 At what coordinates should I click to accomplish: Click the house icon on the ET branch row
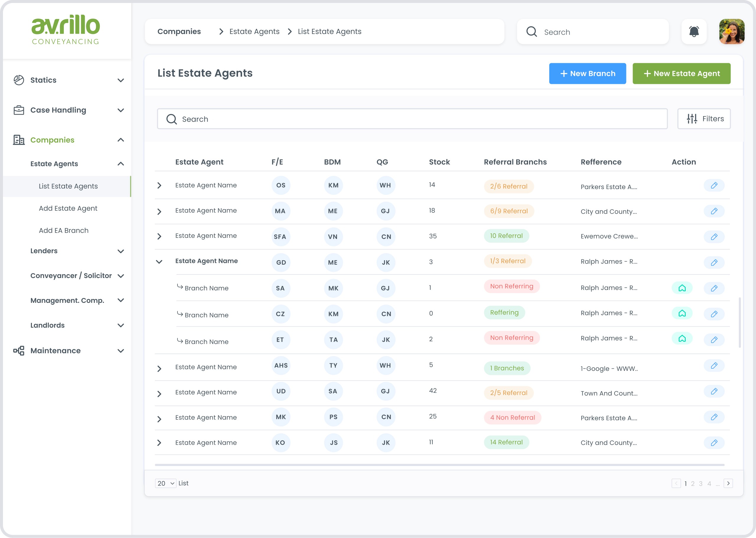click(682, 338)
